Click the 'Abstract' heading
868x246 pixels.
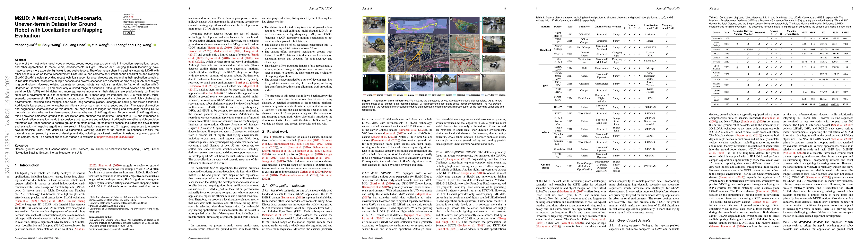(x=20, y=60)
